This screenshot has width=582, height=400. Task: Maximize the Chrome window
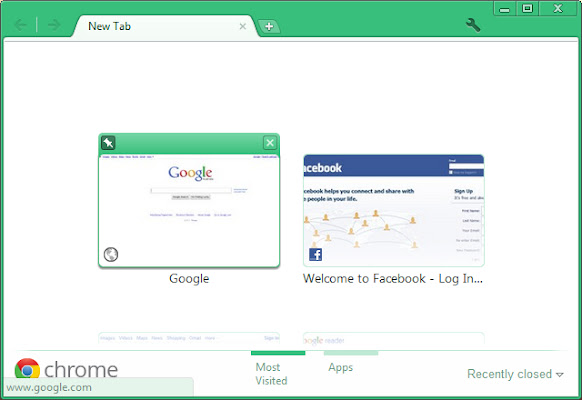point(527,9)
